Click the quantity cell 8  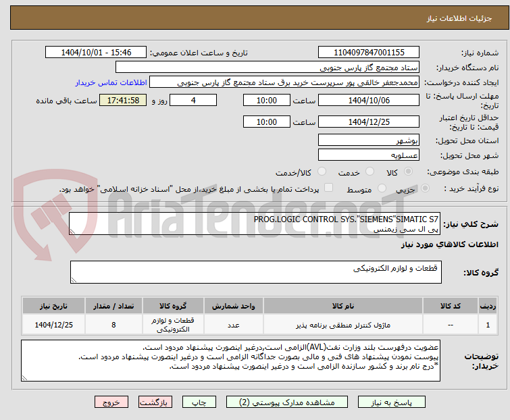tap(113, 325)
